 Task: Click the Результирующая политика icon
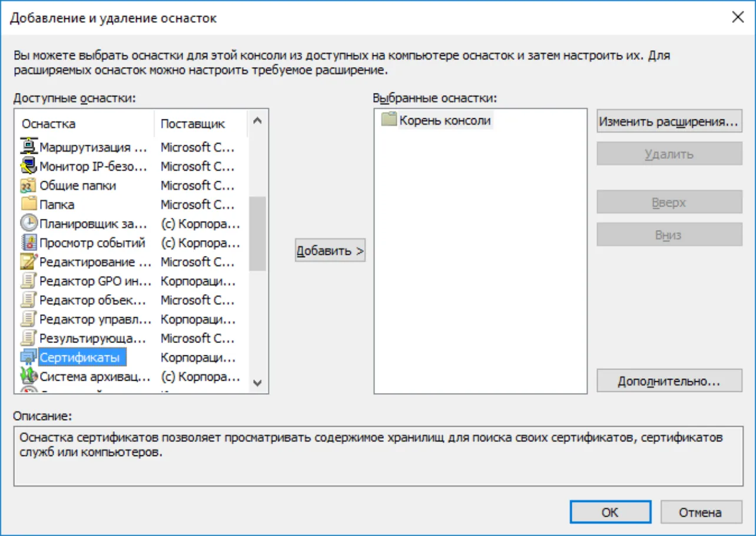coord(28,338)
